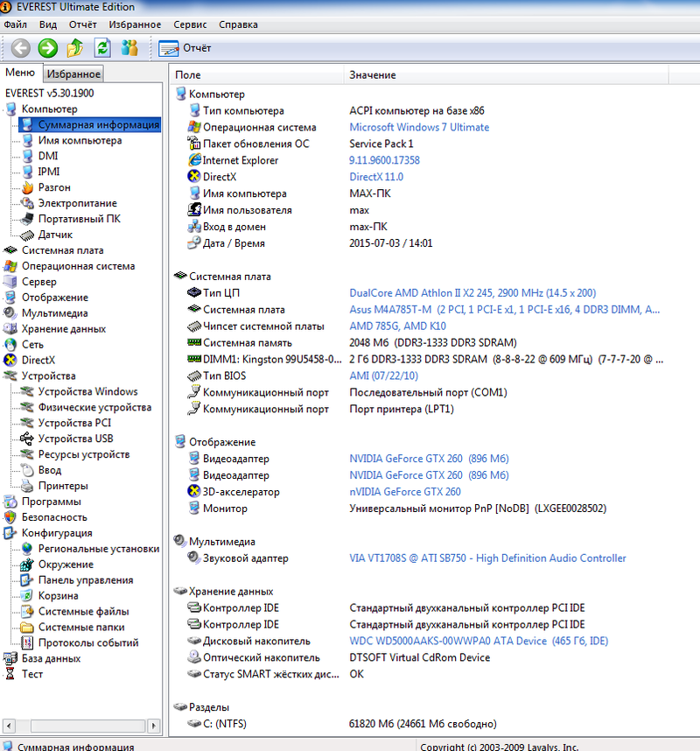Click the Хранение данных icon in tree
Viewport: 700px width, 751px height.
pyautogui.click(x=10, y=329)
